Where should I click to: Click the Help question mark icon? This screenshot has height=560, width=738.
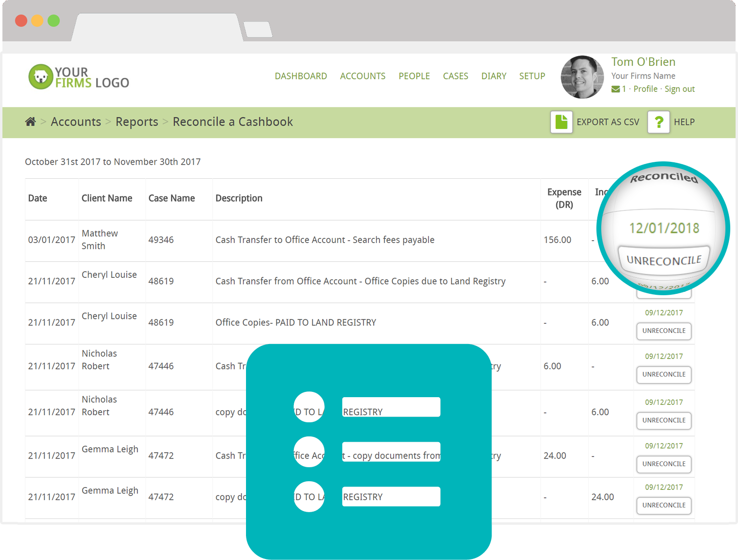658,122
